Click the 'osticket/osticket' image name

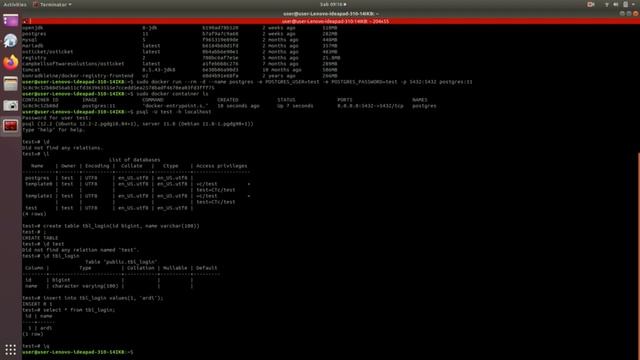[48, 52]
